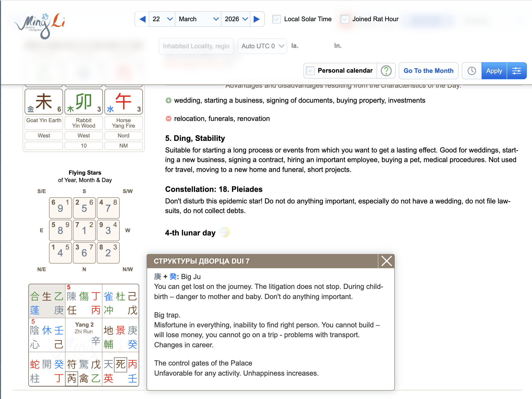Click the moon phase icon
This screenshot has width=532, height=399.
click(x=224, y=232)
